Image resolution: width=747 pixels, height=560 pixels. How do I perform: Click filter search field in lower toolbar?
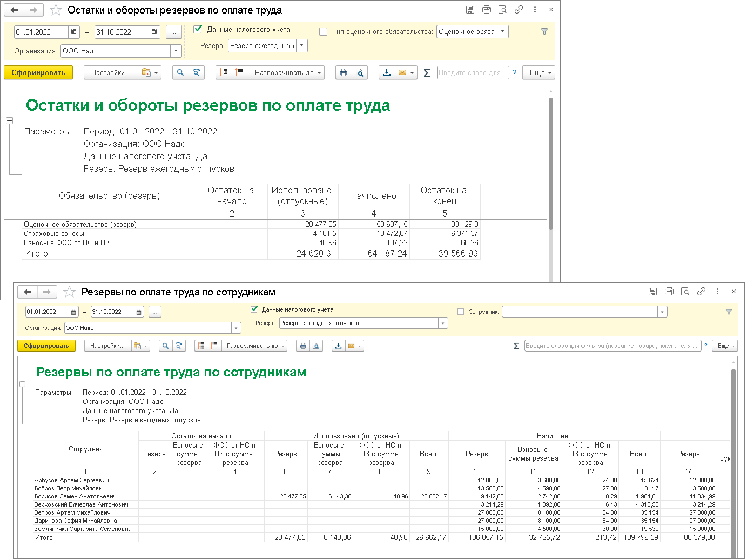(613, 346)
